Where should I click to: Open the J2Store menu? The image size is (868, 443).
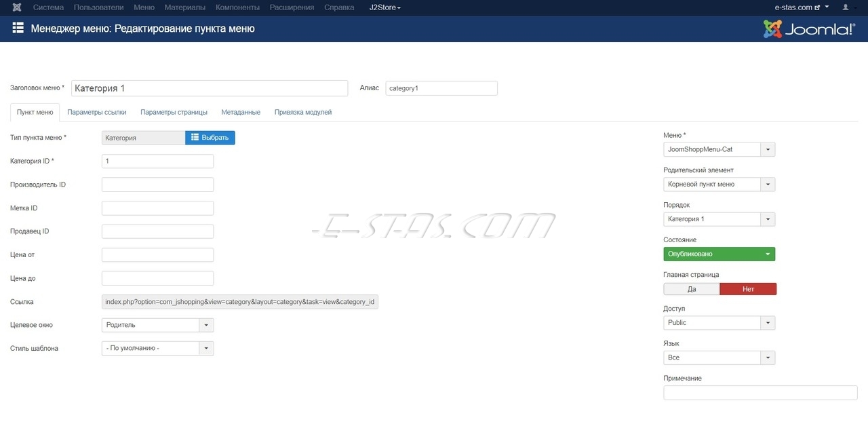(385, 7)
